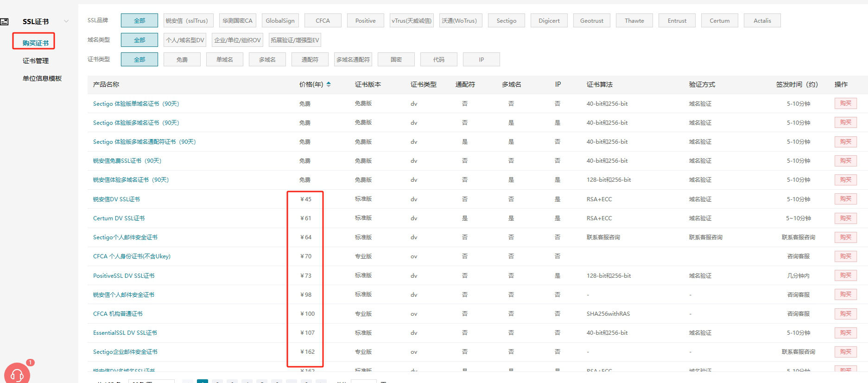Filter domain type 拓展验证/增强型EV
Viewport: 868px width, 383px height.
295,40
